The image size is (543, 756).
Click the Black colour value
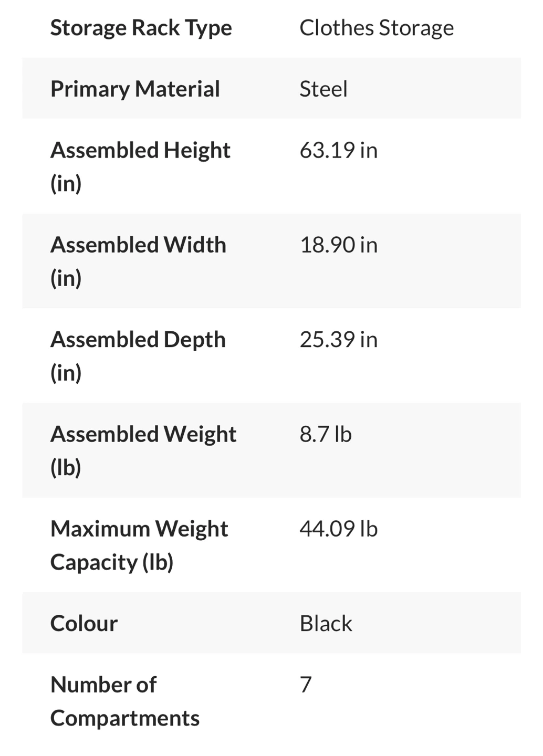(326, 624)
